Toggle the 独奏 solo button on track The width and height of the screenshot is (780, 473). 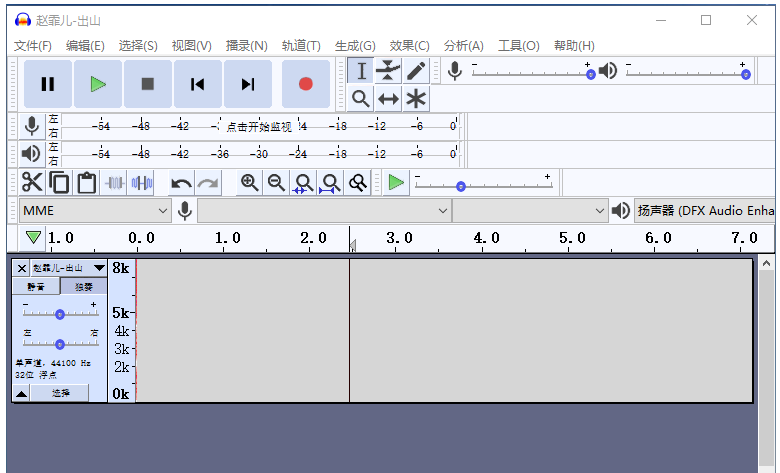coord(83,287)
